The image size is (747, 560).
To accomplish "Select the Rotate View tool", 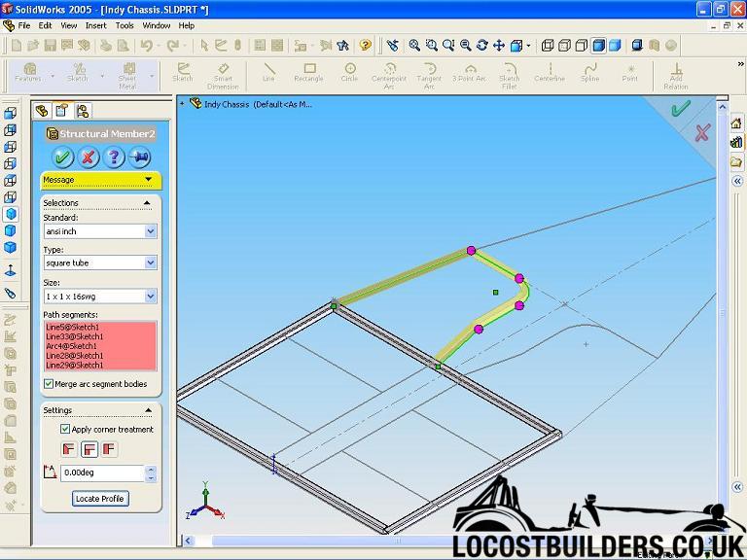I will (481, 45).
